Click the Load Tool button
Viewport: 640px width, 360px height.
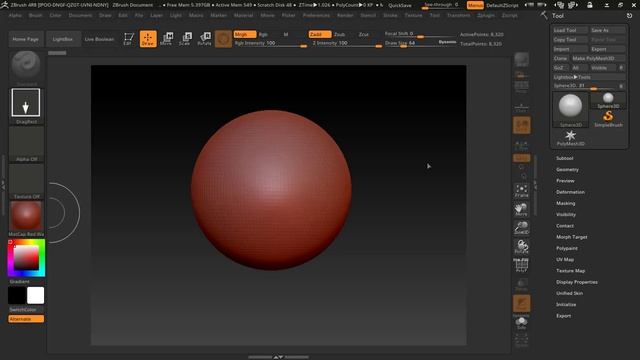[570, 30]
